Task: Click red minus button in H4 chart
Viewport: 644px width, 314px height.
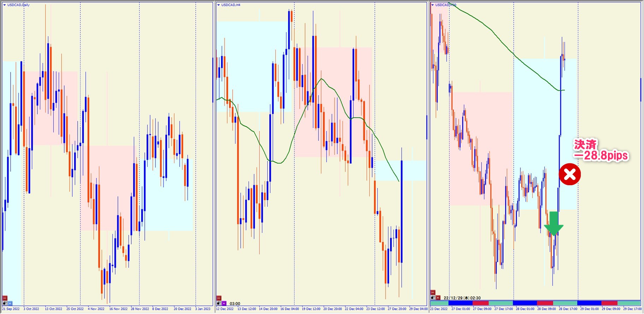Action: tap(219, 298)
